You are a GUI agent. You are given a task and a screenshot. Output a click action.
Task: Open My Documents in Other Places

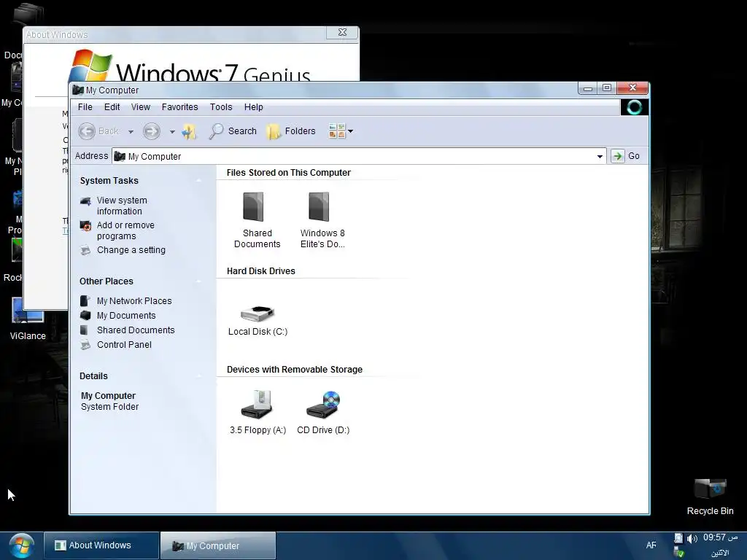pos(125,316)
